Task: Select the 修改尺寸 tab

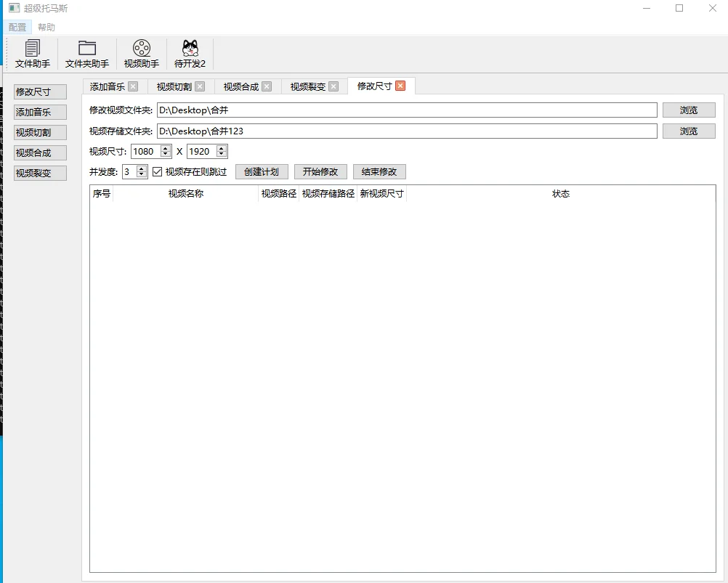Action: point(375,86)
